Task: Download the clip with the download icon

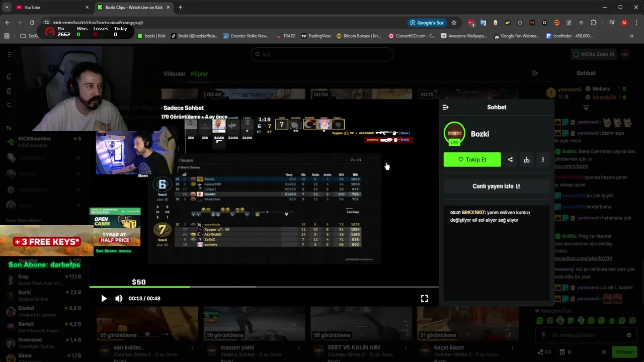Action: [526, 159]
